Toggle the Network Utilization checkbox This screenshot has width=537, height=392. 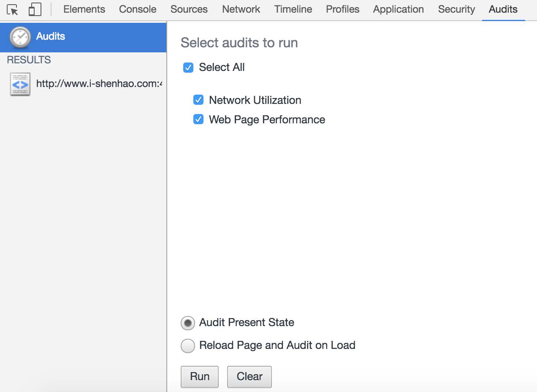pyautogui.click(x=198, y=100)
